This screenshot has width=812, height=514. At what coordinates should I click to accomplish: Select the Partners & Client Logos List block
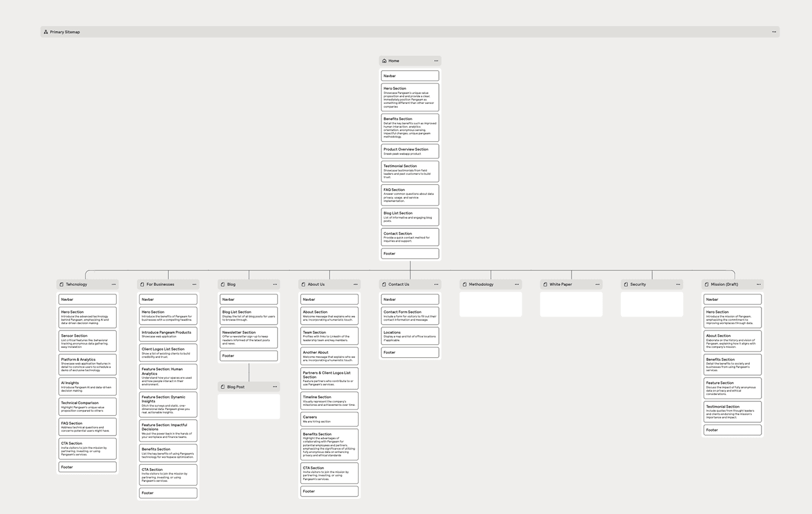[330, 378]
